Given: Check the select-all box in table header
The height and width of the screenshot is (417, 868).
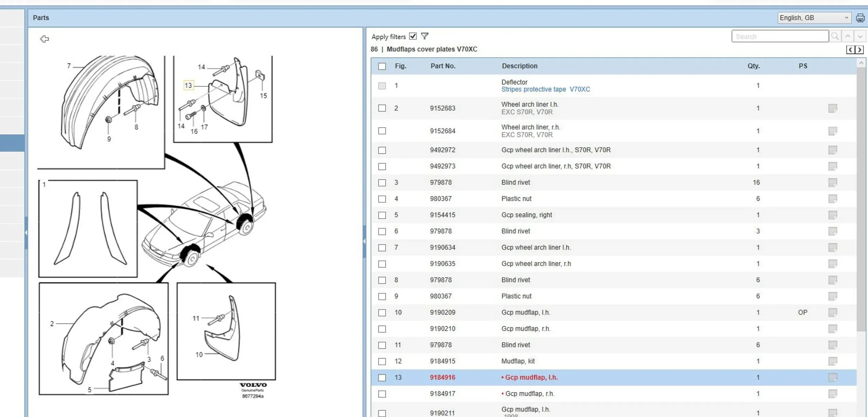Looking at the screenshot, I should [x=382, y=66].
